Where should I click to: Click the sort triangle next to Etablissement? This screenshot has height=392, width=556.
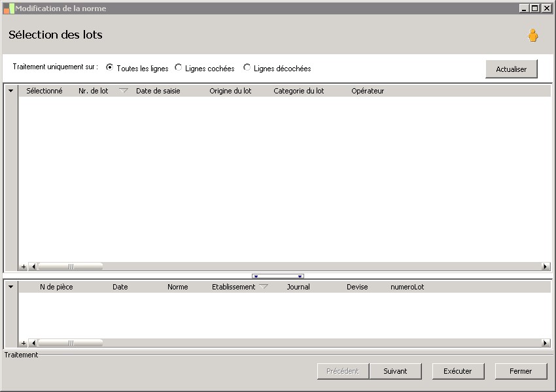264,286
